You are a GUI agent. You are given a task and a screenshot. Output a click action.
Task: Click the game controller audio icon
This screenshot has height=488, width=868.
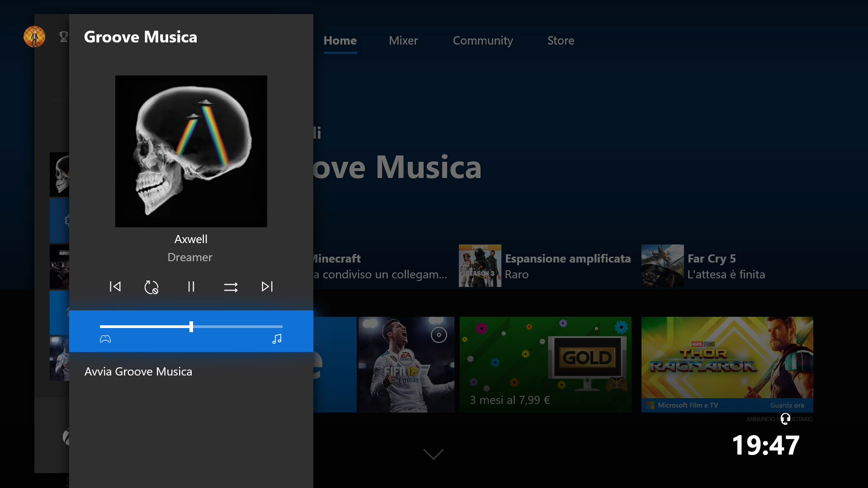[x=105, y=339]
